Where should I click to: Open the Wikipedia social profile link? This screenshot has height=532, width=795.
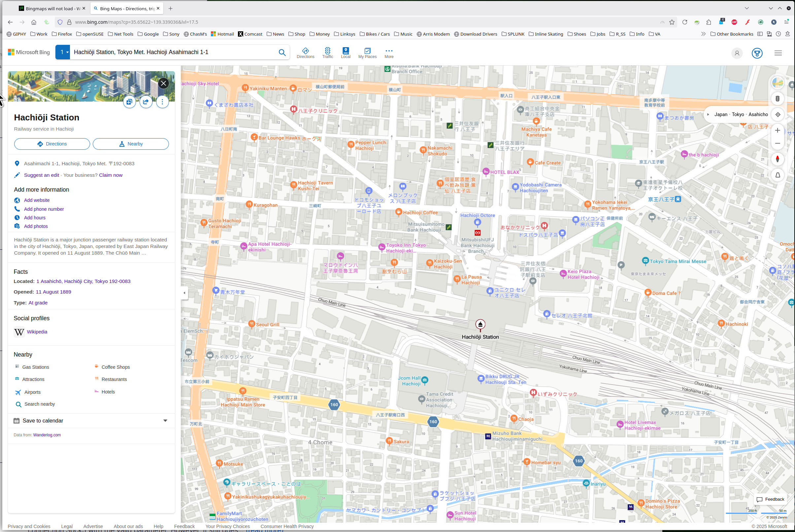click(37, 332)
